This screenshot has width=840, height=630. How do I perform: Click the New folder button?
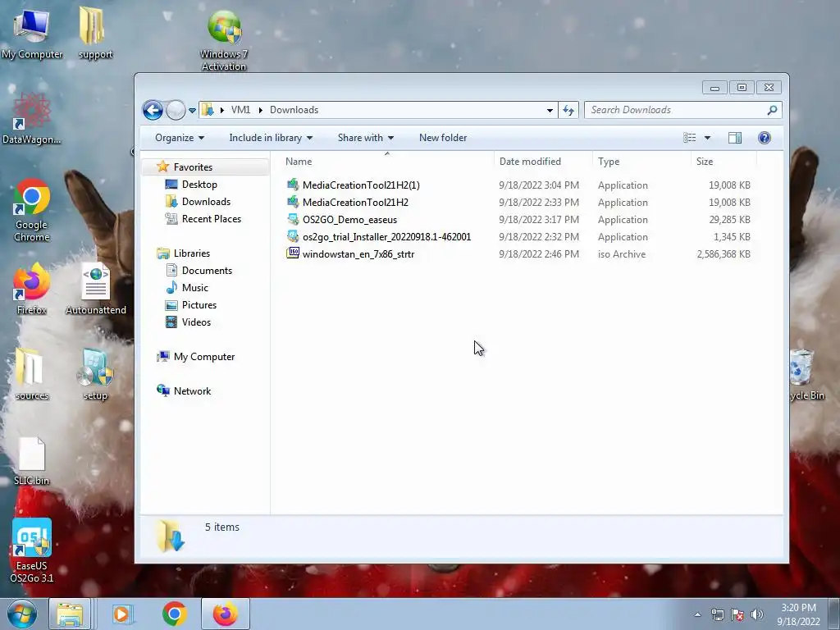point(443,138)
